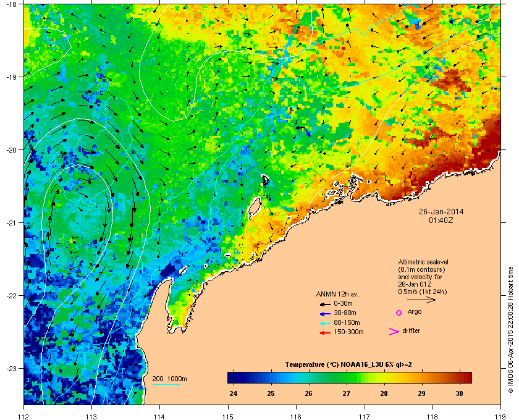Click the '200 1000m' isobath label
The height and width of the screenshot is (420, 519).
(169, 379)
